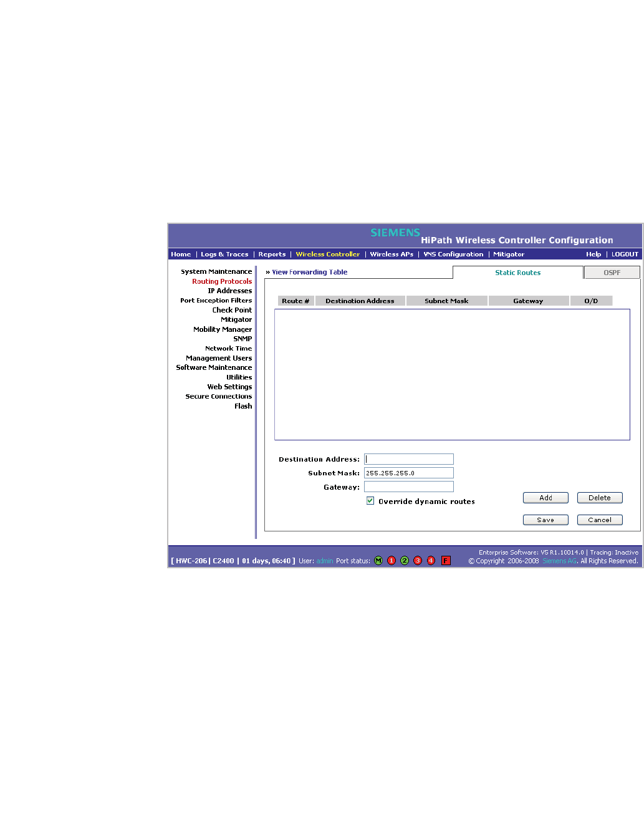644x819 pixels.
Task: Select Network Time in sidebar
Action: (x=229, y=348)
